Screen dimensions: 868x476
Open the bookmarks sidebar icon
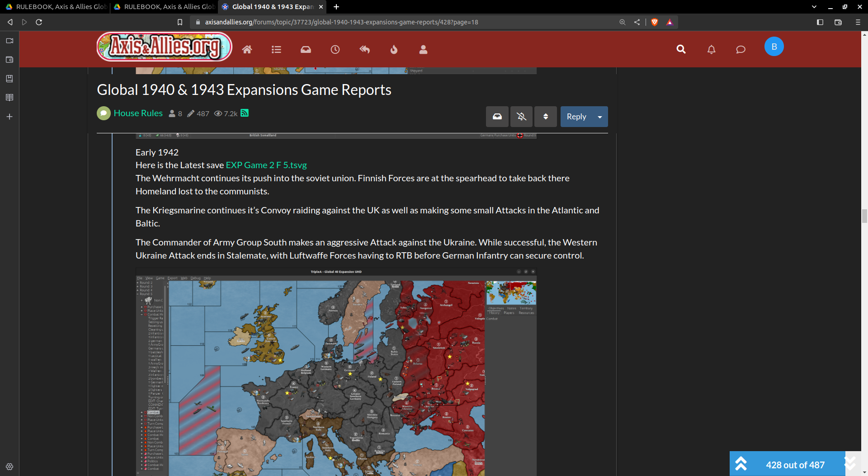9,79
